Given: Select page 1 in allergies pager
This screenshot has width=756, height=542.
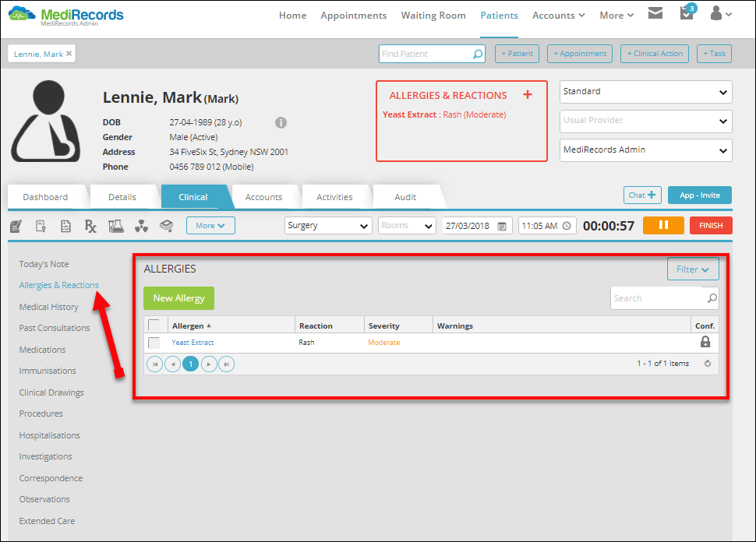Looking at the screenshot, I should pos(190,364).
